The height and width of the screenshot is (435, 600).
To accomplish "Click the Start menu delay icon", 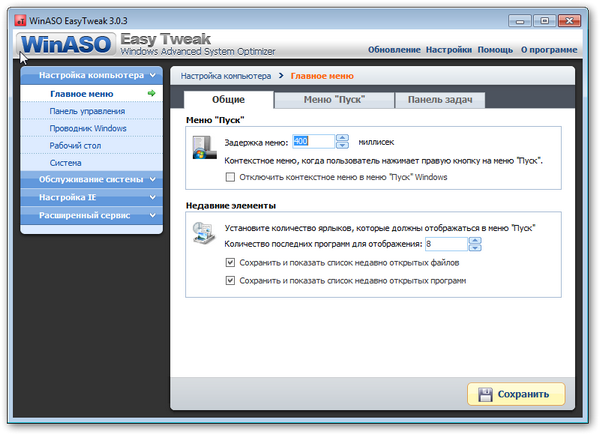I will pos(203,148).
